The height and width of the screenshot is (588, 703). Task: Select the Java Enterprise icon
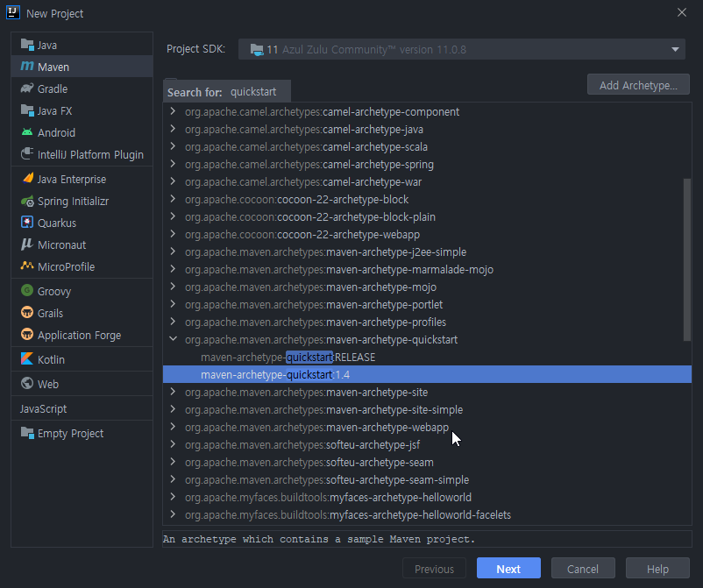point(27,179)
